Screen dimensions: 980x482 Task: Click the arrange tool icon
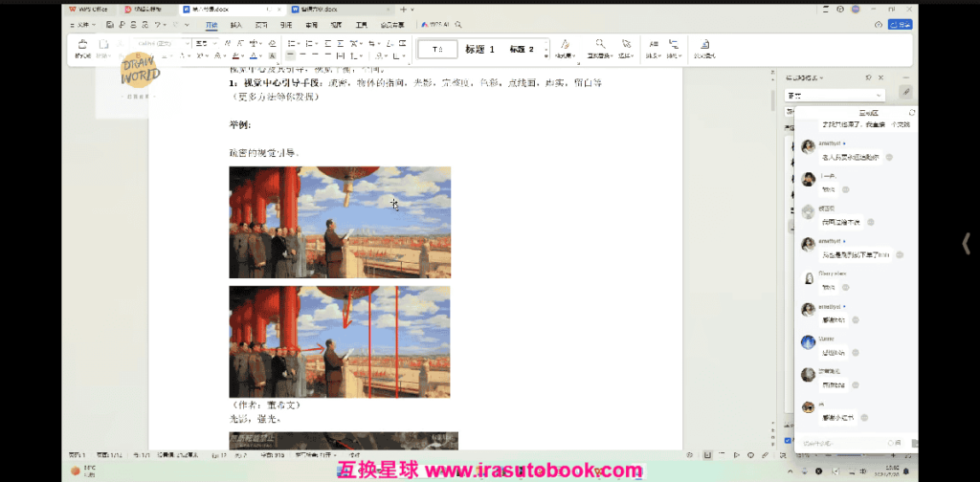click(x=674, y=43)
